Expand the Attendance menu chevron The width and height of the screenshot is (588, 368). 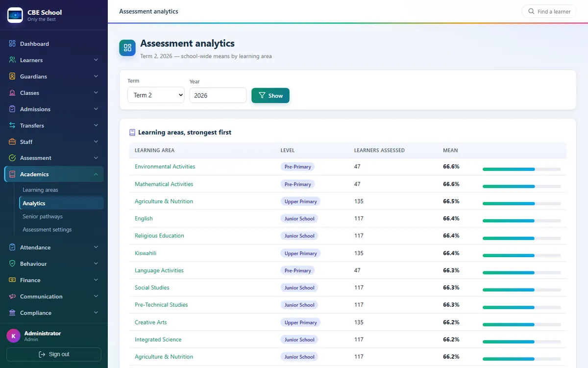[x=96, y=247]
